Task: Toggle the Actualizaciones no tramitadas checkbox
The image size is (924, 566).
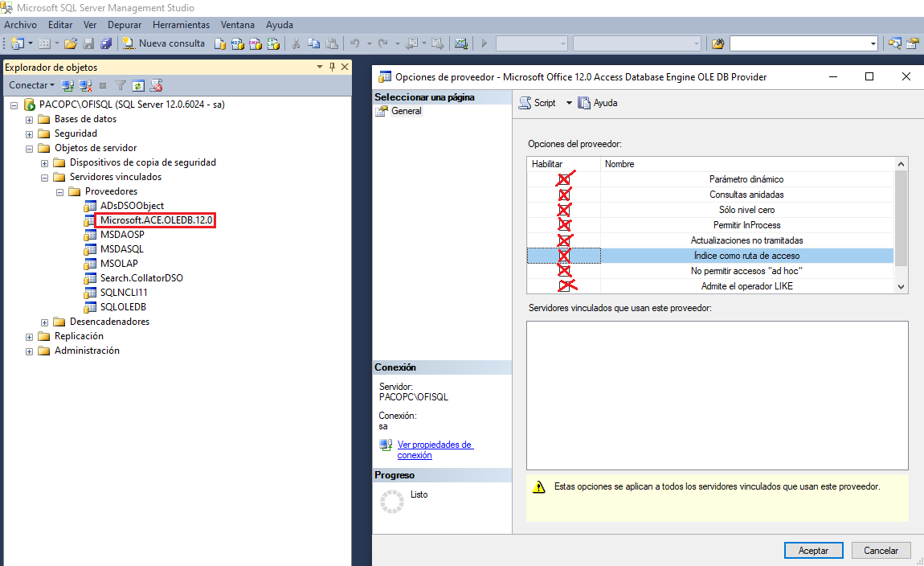Action: click(564, 240)
